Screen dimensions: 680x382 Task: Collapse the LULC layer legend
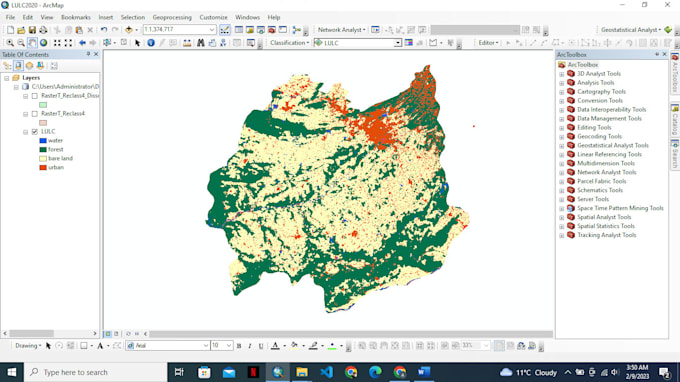coord(26,132)
